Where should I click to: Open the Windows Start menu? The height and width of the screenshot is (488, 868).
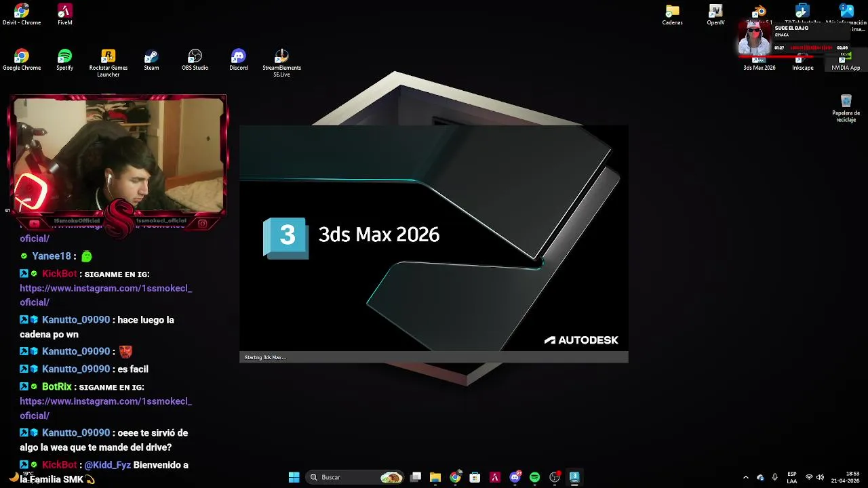pyautogui.click(x=294, y=477)
